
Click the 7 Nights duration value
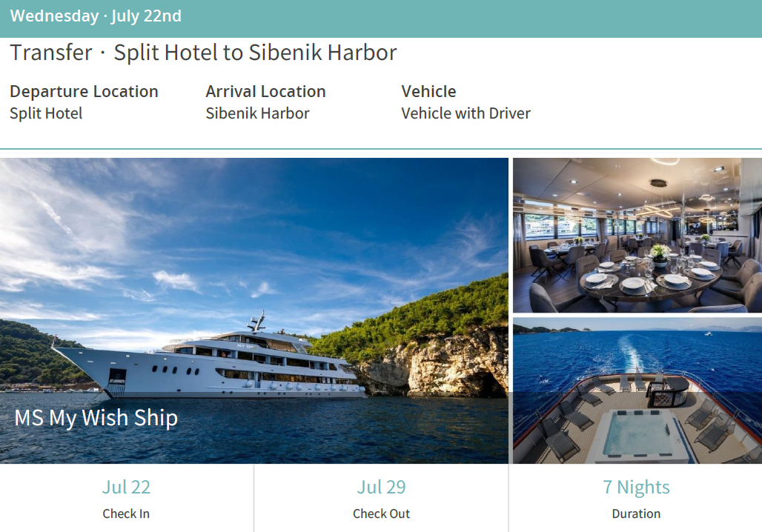636,488
